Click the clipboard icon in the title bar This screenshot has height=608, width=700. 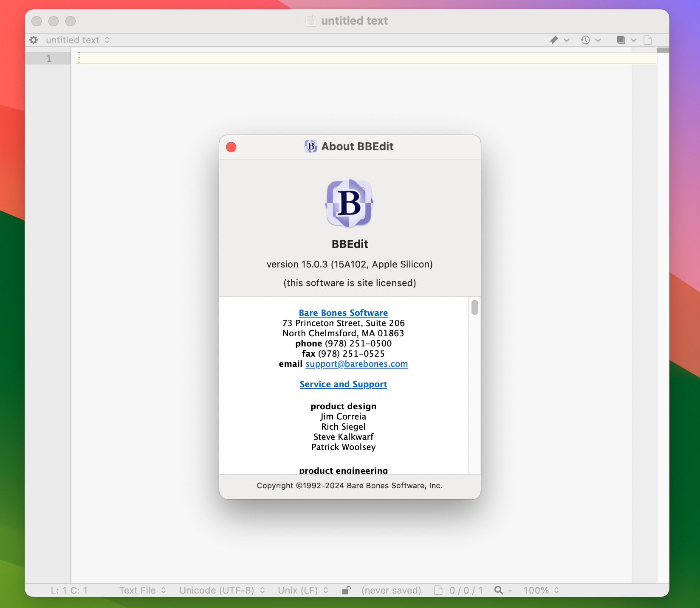[310, 20]
